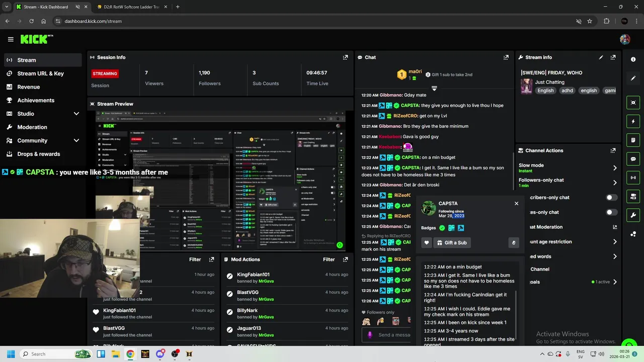
Task: Click Gift a Sub button
Action: [x=452, y=243]
